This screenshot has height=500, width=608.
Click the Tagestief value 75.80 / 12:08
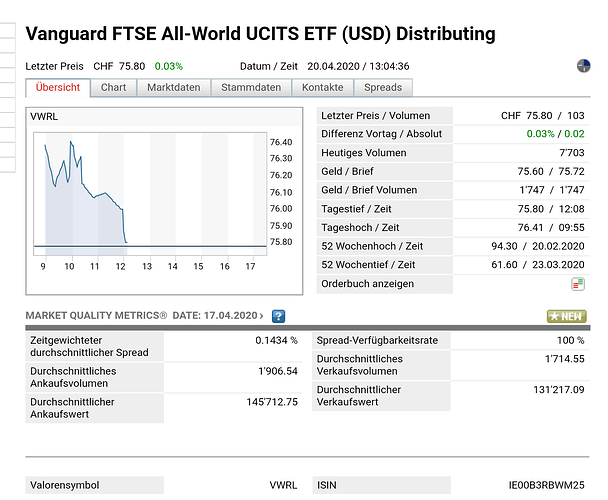tap(551, 209)
